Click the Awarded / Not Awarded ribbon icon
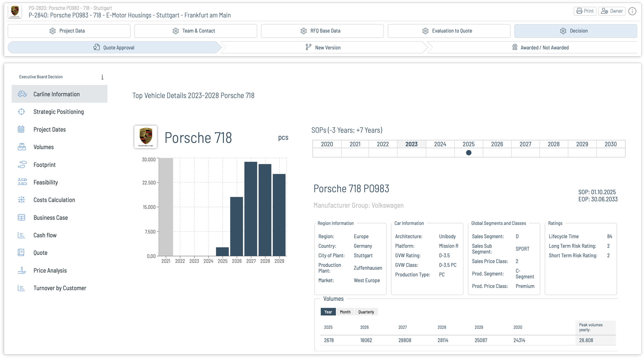The height and width of the screenshot is (358, 644). click(515, 47)
